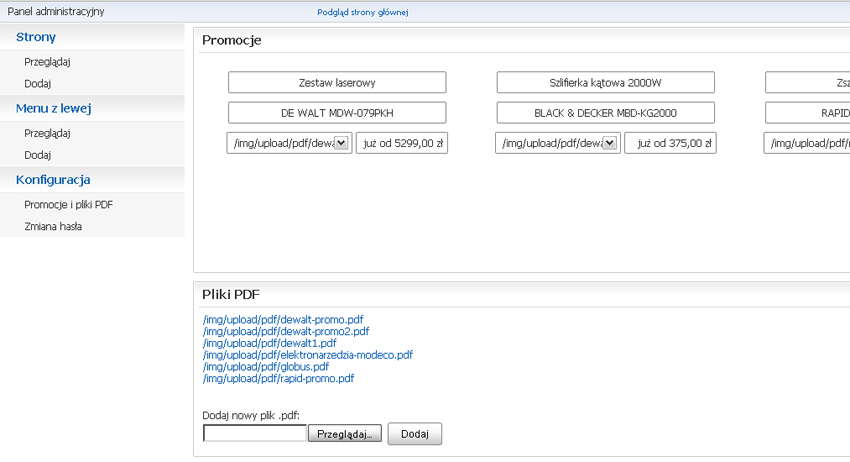850x462 pixels.
Task: Click the Promocje section heading
Action: tap(231, 40)
